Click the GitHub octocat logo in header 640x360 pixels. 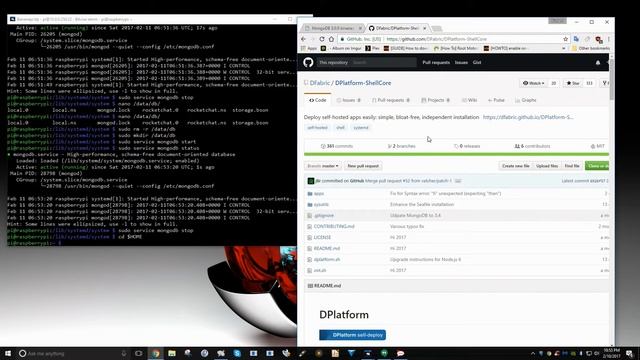pos(308,62)
